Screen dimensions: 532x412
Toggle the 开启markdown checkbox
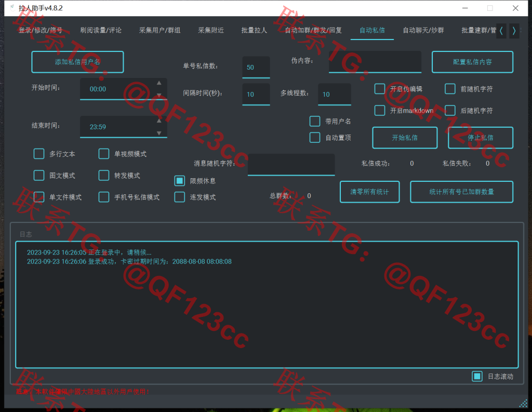pos(380,110)
